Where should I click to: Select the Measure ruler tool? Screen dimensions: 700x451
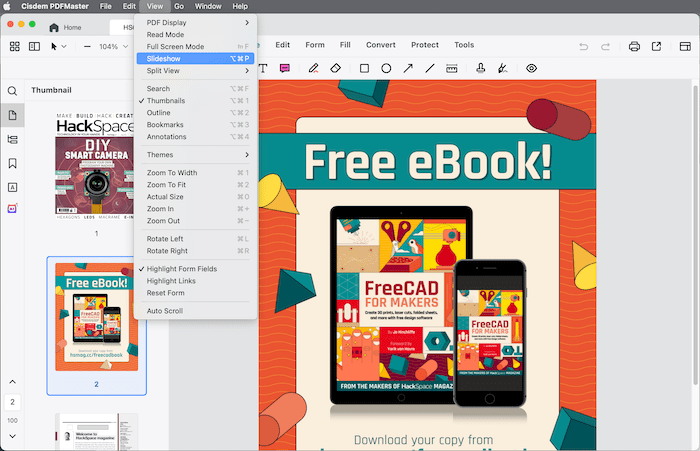click(452, 69)
